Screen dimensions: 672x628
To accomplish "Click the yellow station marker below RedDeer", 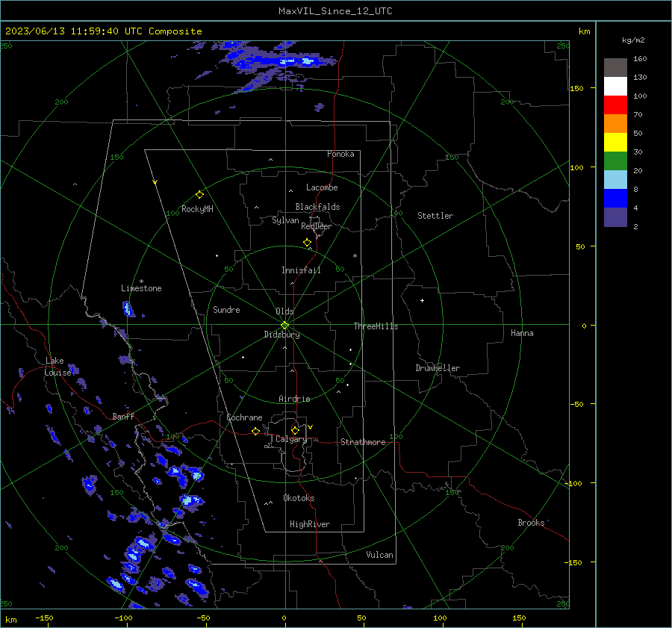I will tap(308, 243).
